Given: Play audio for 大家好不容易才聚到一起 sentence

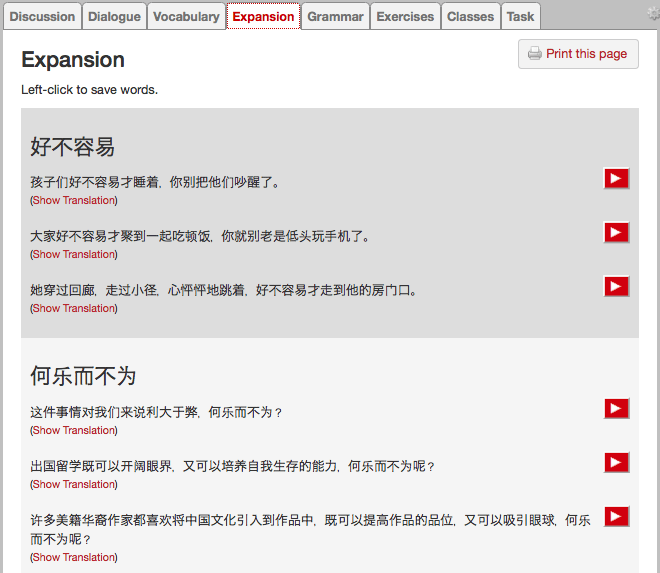Looking at the screenshot, I should coord(616,233).
